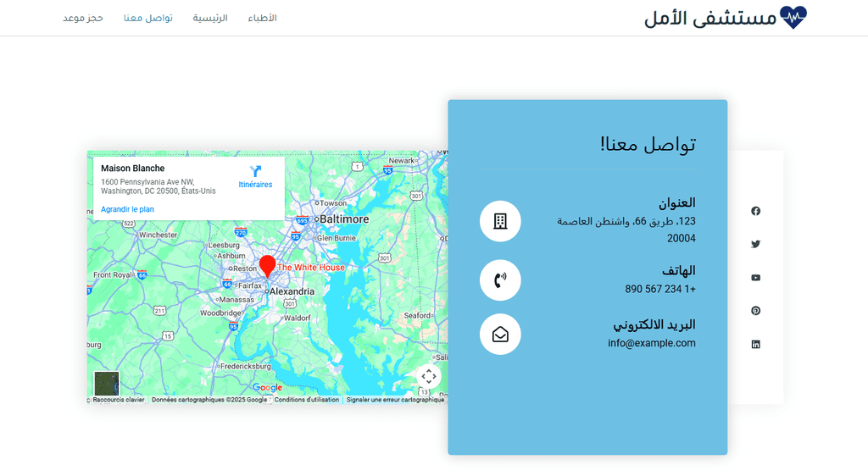Open the حجز موعد menu item
This screenshot has width=868, height=476.
(x=82, y=19)
